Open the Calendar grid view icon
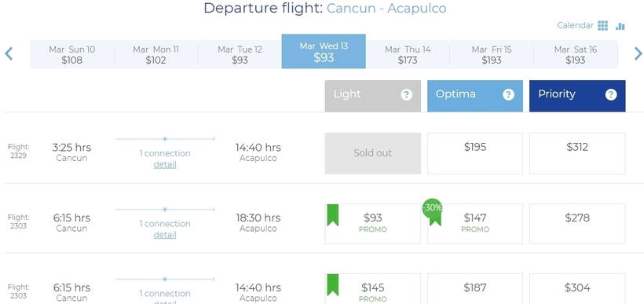 click(x=602, y=25)
